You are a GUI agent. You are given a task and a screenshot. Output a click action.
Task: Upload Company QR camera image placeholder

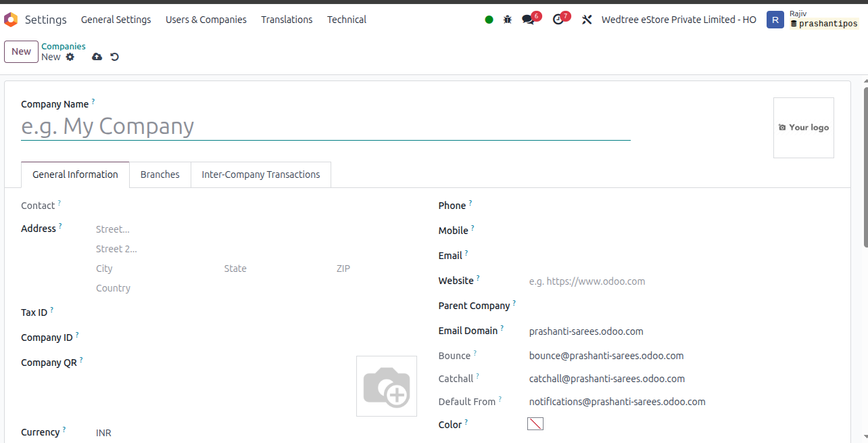387,386
